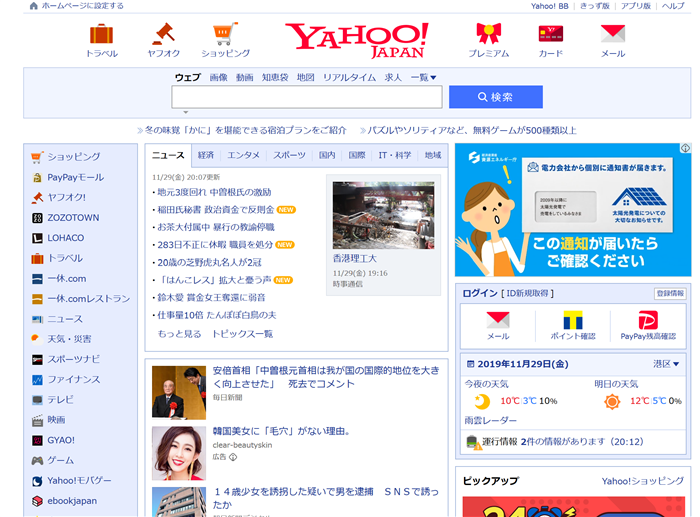700x517 pixels.
Task: Open the 雨雲レーダー link
Action: tap(490, 420)
